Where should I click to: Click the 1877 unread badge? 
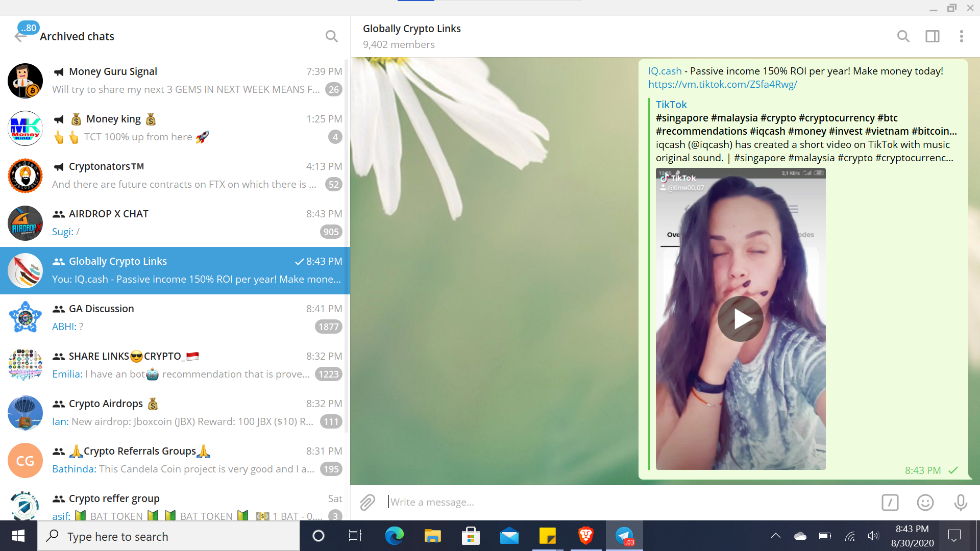point(329,327)
